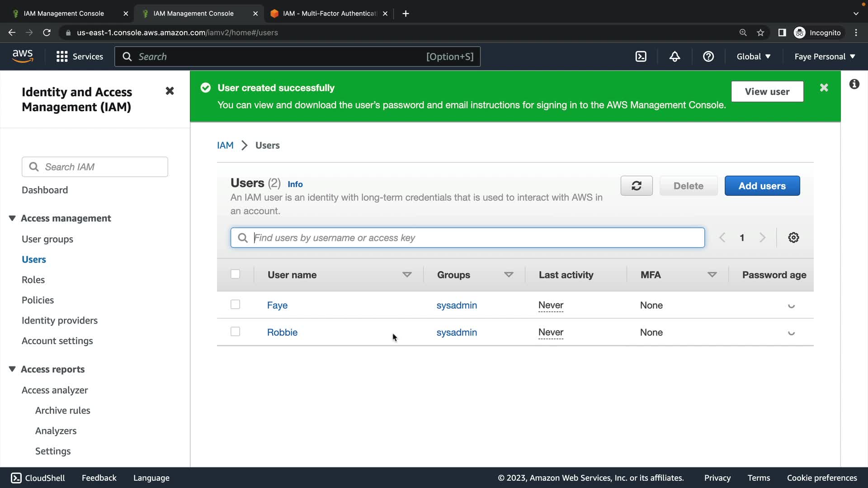The image size is (868, 488).
Task: Open Roles in the IAM sidebar
Action: tap(33, 280)
